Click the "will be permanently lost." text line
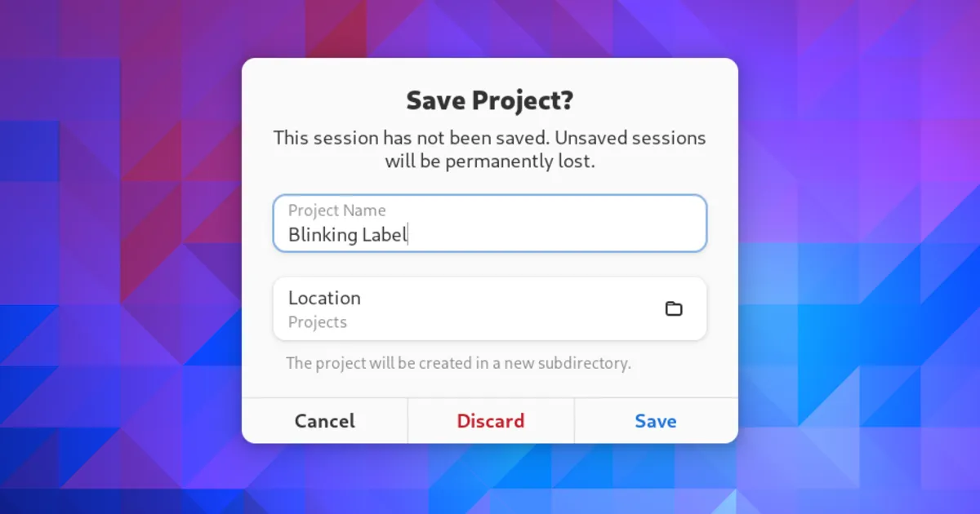 point(490,162)
